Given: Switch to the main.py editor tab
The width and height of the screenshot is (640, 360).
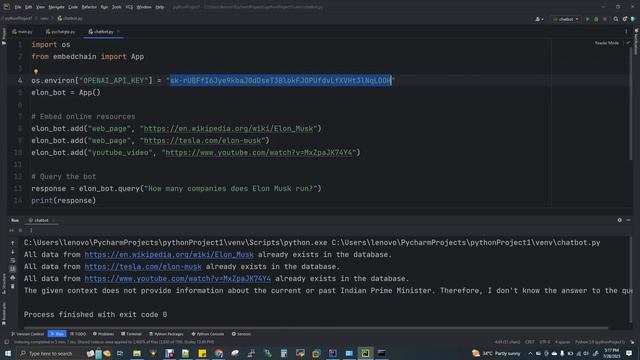Looking at the screenshot, I should tap(22, 31).
